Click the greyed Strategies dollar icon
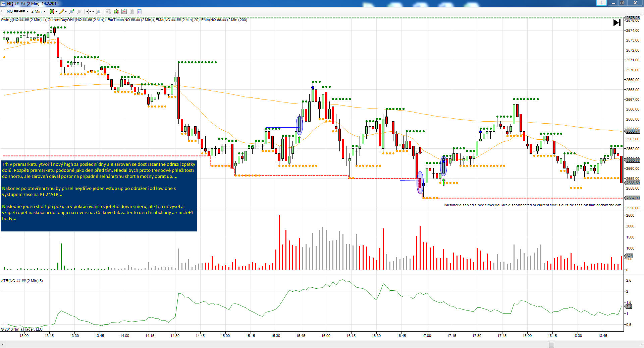The image size is (644, 348). pos(132,11)
